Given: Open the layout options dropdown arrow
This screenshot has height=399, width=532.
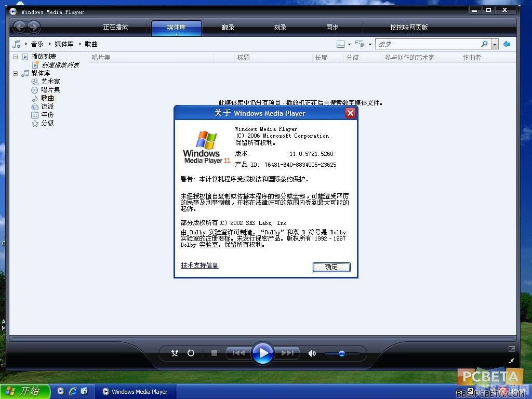Looking at the screenshot, I should 349,44.
